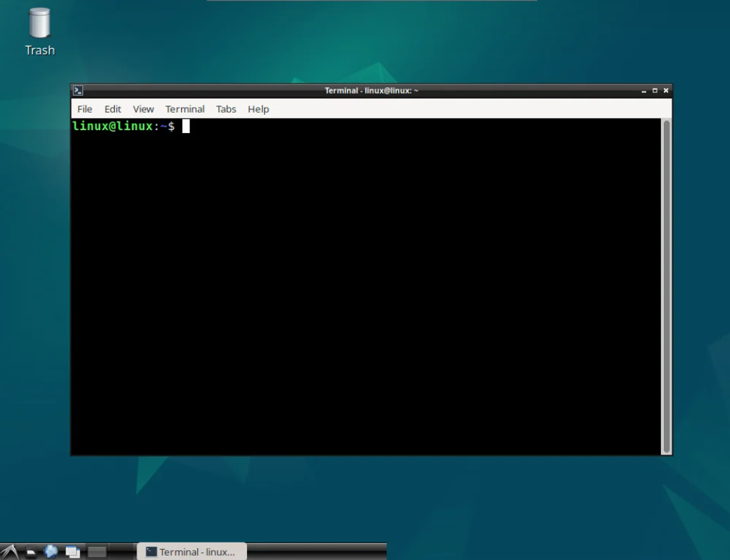Open the Tabs menu

click(226, 109)
